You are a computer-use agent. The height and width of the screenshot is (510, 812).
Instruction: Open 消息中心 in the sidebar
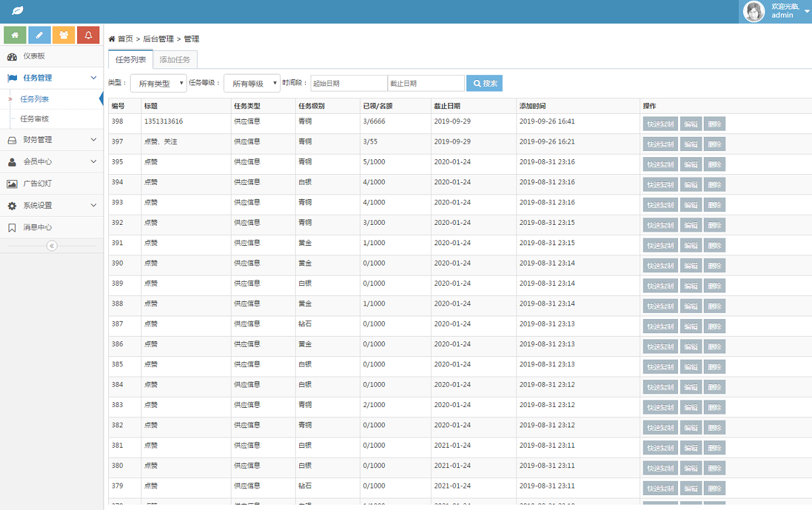pos(37,228)
